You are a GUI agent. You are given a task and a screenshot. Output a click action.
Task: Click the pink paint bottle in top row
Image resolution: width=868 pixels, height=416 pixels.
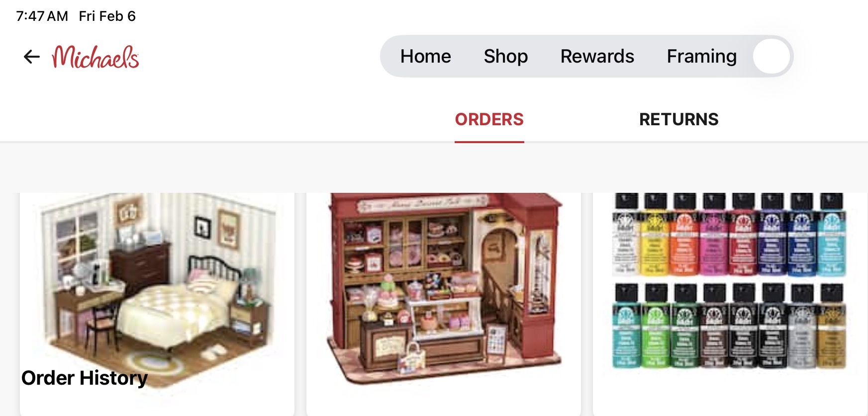click(x=713, y=234)
